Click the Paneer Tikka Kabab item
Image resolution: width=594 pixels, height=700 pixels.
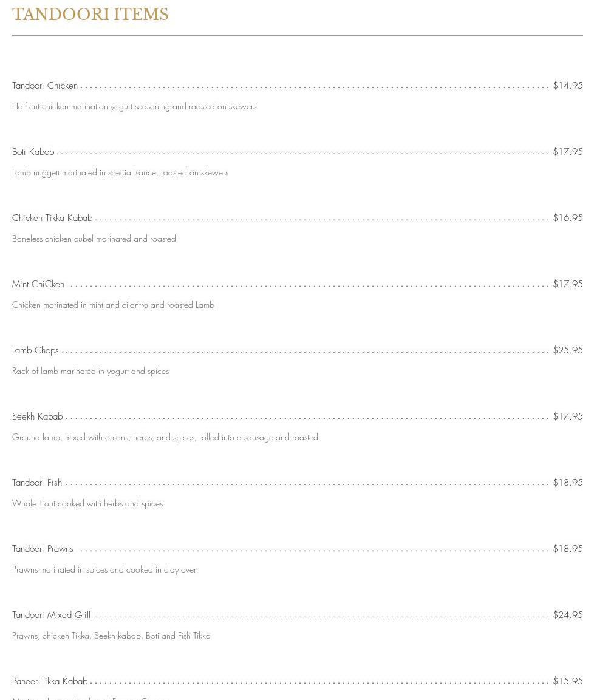pyautogui.click(x=50, y=681)
